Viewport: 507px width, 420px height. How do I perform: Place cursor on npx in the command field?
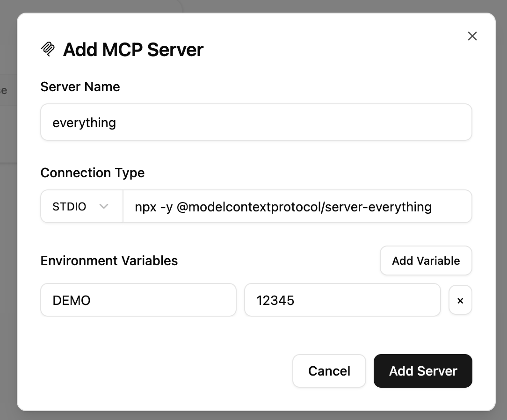pyautogui.click(x=145, y=207)
